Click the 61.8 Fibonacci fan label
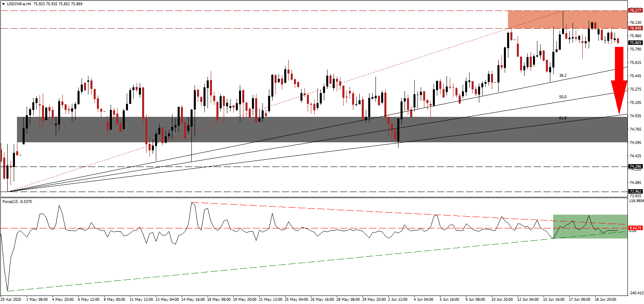 pos(562,118)
